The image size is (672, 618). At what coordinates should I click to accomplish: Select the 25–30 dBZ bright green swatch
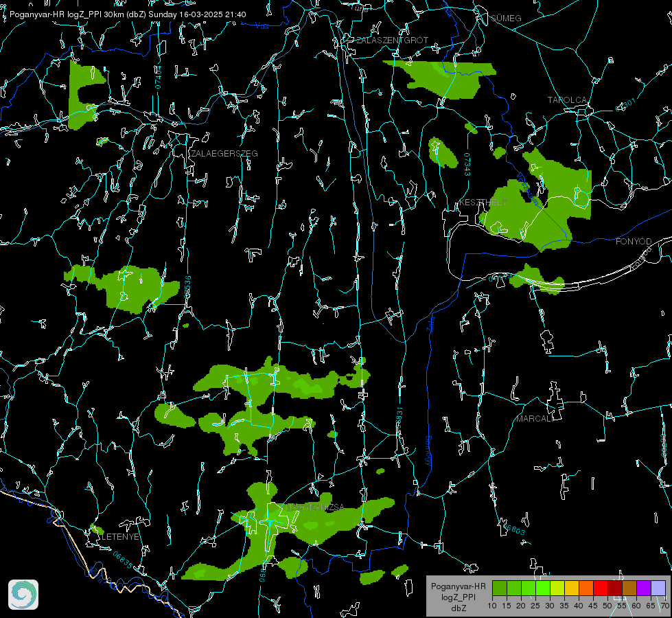[x=543, y=588]
